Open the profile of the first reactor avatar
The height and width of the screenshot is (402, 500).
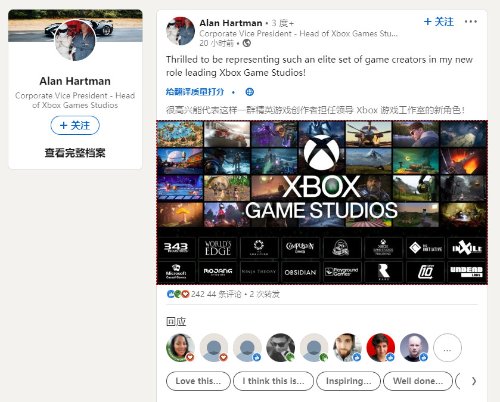[x=180, y=348]
